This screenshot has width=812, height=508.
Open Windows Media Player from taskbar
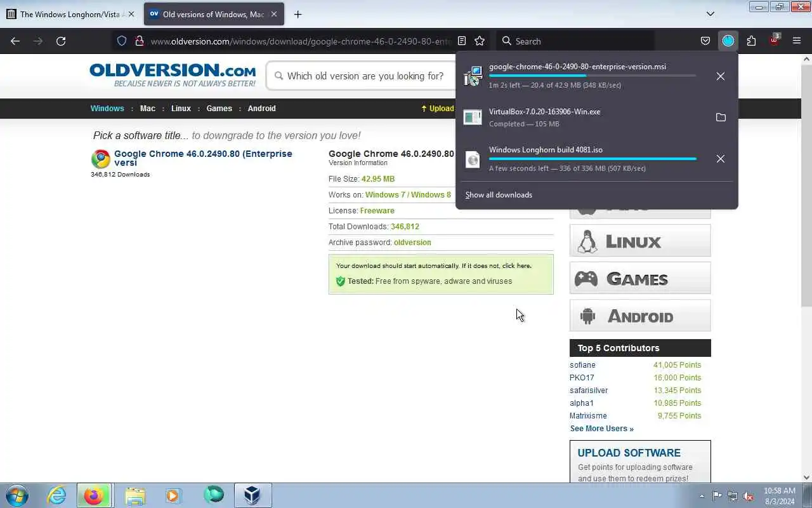pyautogui.click(x=173, y=495)
